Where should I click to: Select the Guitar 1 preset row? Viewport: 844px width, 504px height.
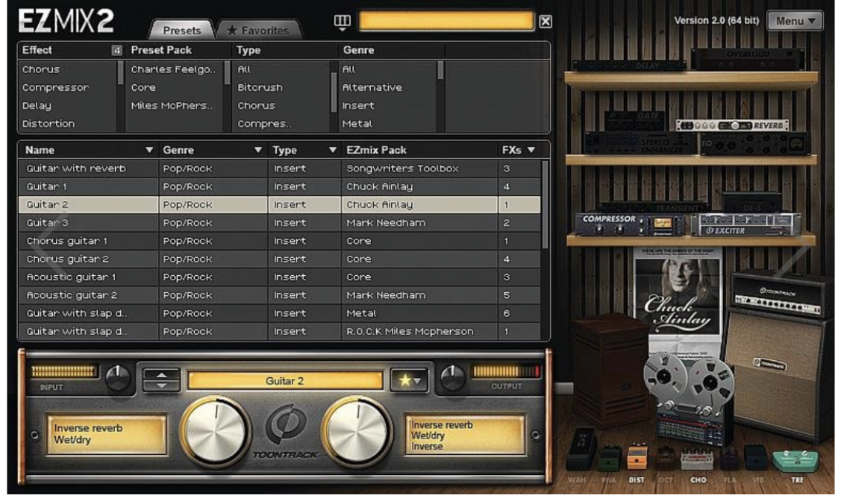[279, 186]
